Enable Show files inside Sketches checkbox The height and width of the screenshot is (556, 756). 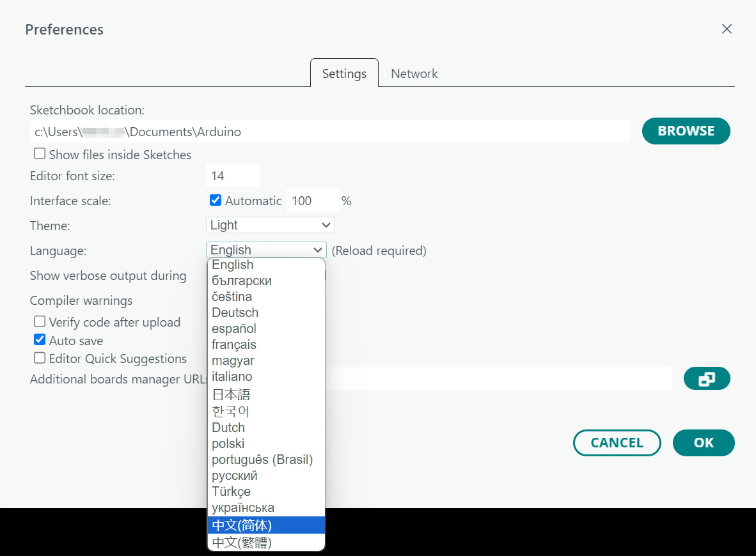coord(40,154)
